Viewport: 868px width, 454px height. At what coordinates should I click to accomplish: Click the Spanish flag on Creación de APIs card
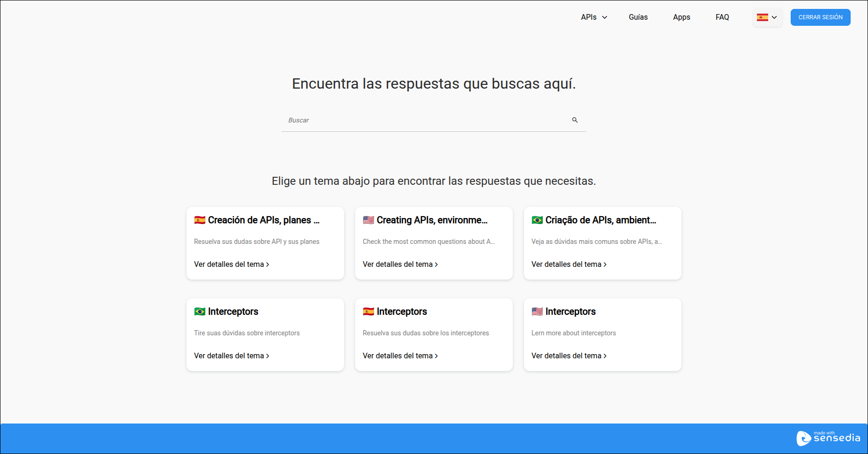click(x=200, y=220)
